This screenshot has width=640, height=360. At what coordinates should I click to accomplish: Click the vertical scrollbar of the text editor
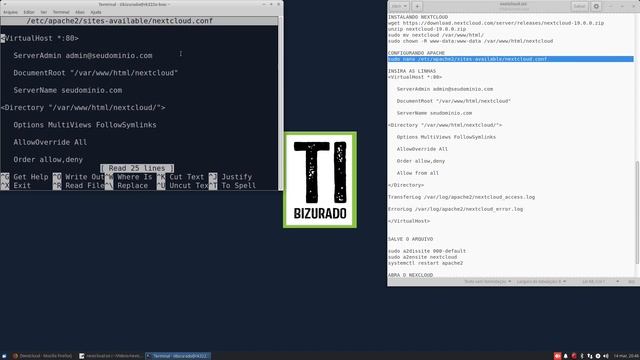pyautogui.click(x=637, y=212)
